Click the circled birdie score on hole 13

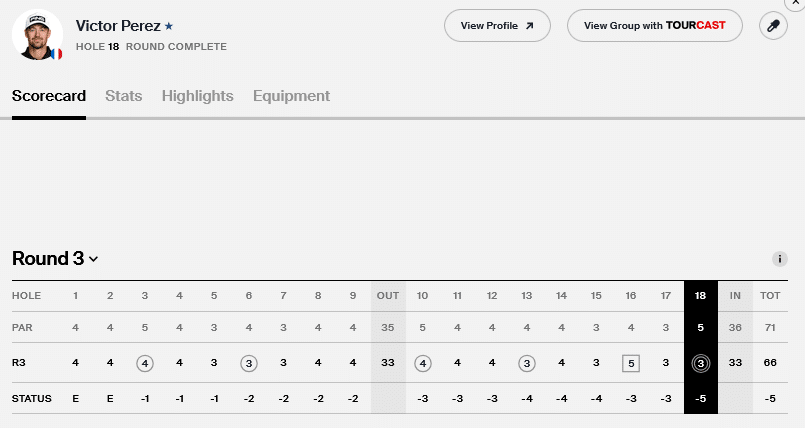point(526,363)
